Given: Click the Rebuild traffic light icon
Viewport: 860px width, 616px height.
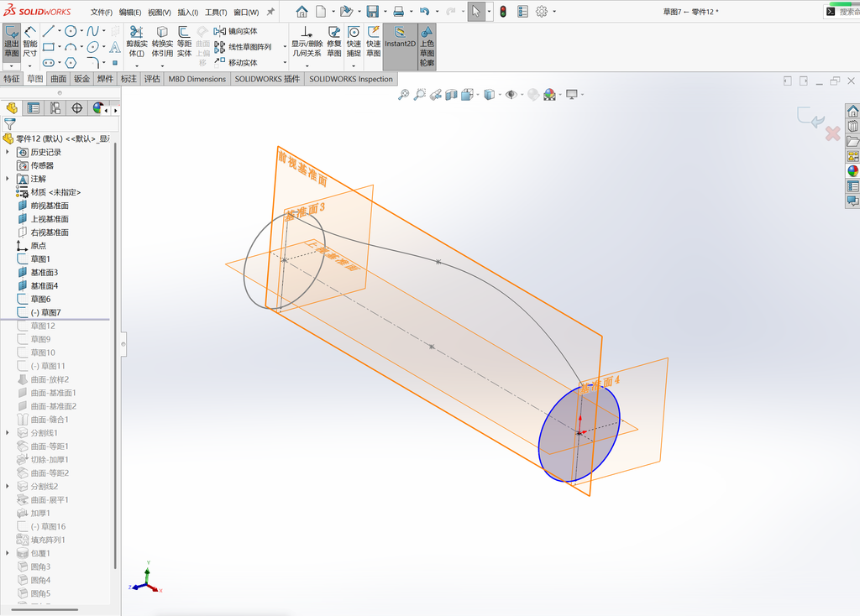Looking at the screenshot, I should (x=503, y=11).
